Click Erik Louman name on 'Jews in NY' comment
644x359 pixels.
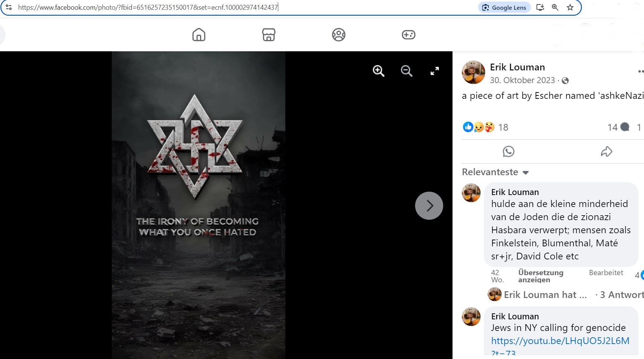tap(515, 316)
